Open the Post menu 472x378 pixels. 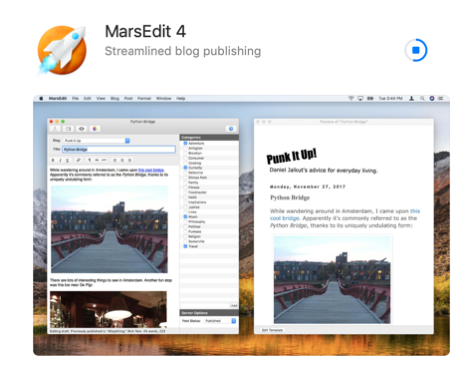pyautogui.click(x=128, y=98)
